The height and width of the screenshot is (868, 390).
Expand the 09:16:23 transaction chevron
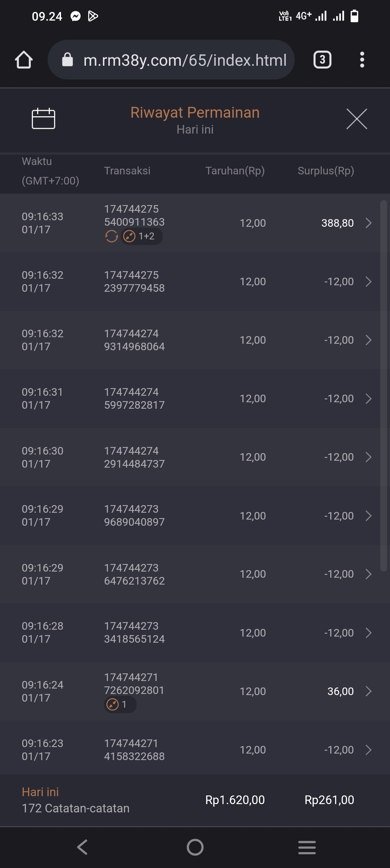pos(368,750)
